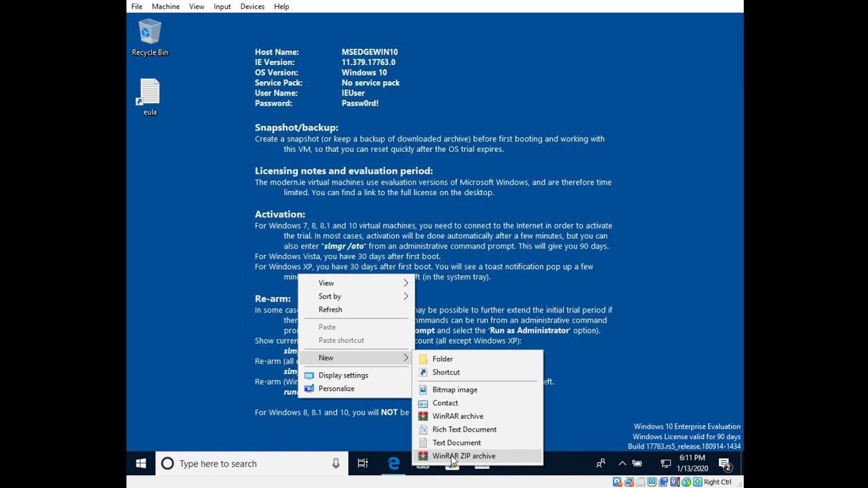Image resolution: width=868 pixels, height=488 pixels.
Task: Click the Cortana circle icon in search box
Action: pyautogui.click(x=167, y=464)
